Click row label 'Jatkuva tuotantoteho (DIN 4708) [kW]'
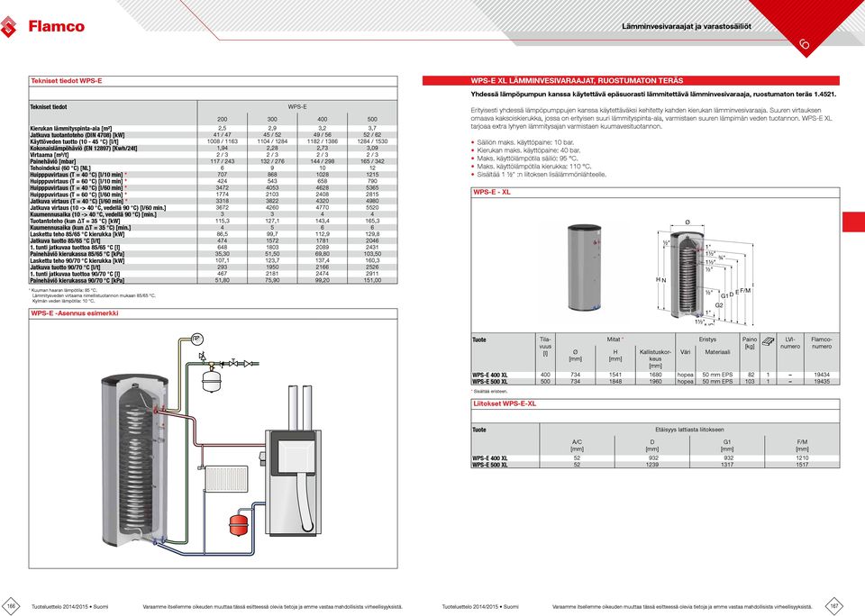This screenshot has width=865, height=616. [x=77, y=134]
